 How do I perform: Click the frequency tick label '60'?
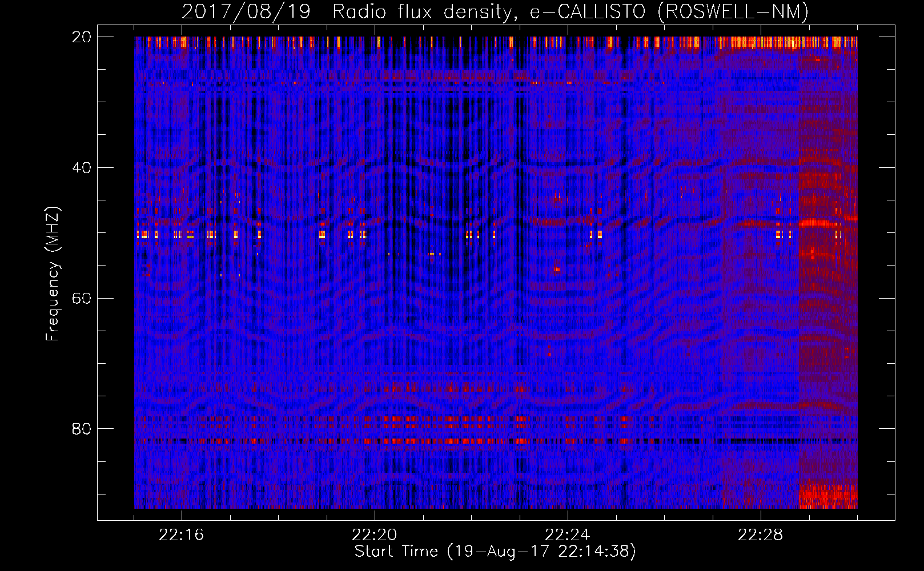(82, 299)
